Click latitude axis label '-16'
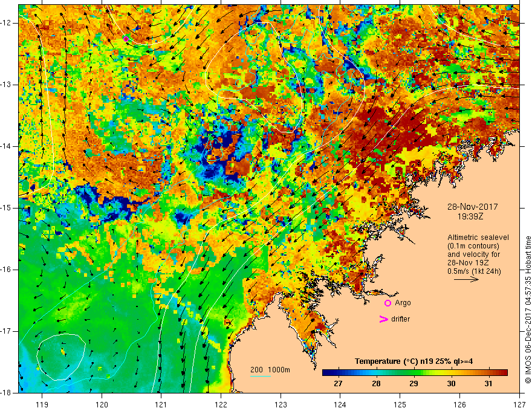Screen dimensions: 532x411 pyautogui.click(x=7, y=270)
